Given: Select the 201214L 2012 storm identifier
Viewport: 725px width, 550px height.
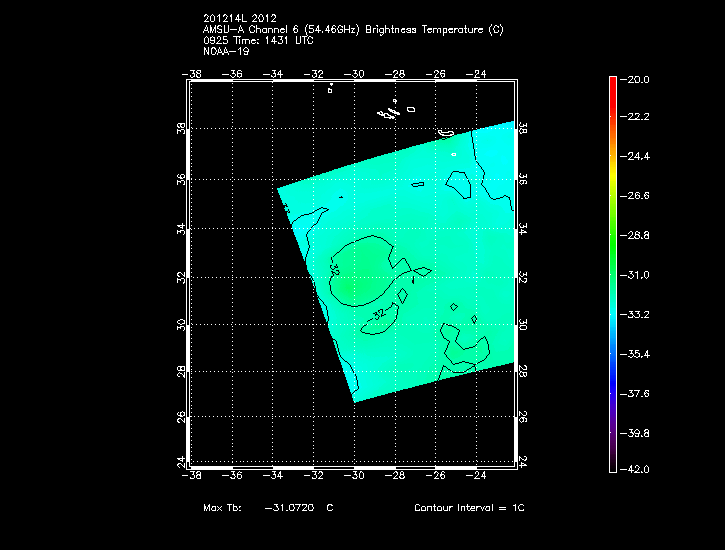Looking at the screenshot, I should 239,19.
